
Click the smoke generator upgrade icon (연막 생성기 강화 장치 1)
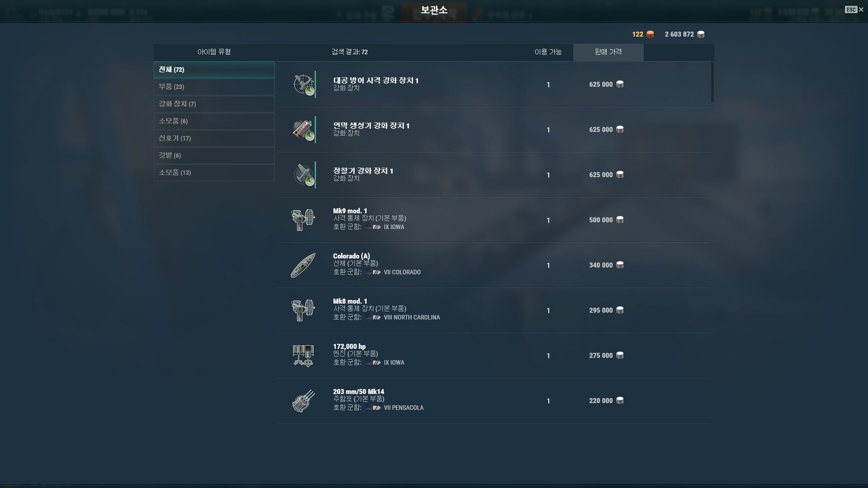pos(303,130)
